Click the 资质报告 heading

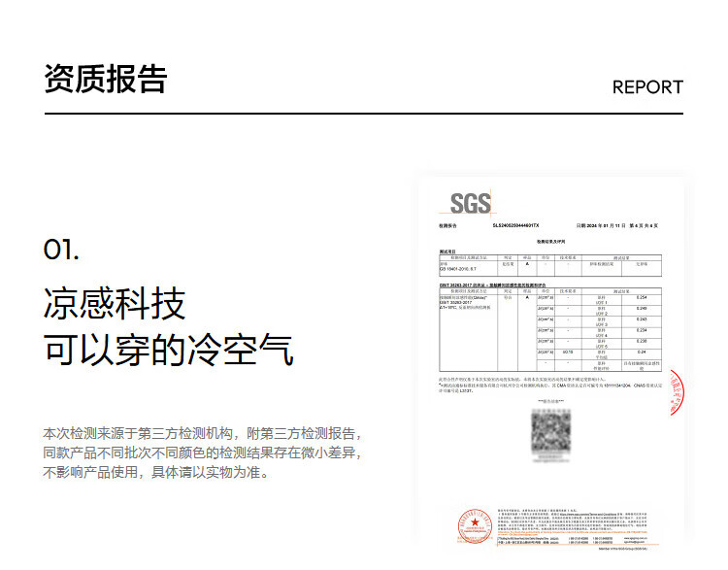point(106,79)
